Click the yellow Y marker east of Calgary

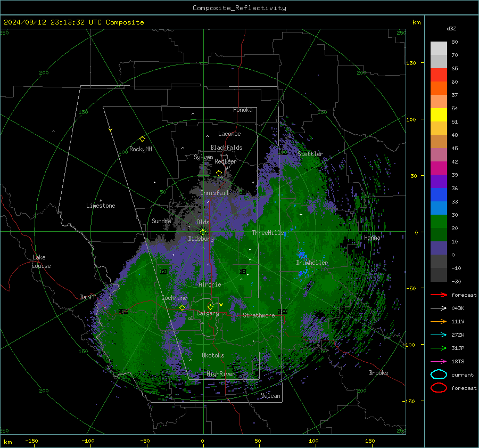point(221,305)
